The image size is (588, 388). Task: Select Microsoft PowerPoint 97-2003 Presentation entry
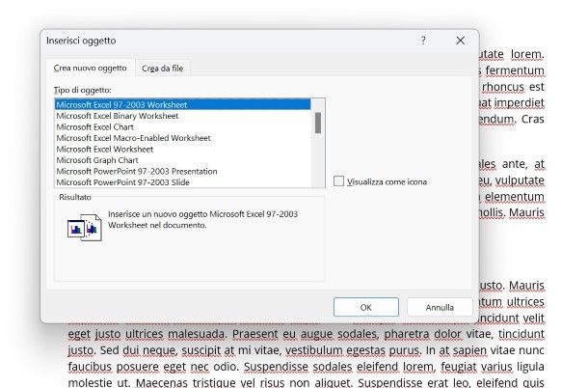[x=182, y=171]
